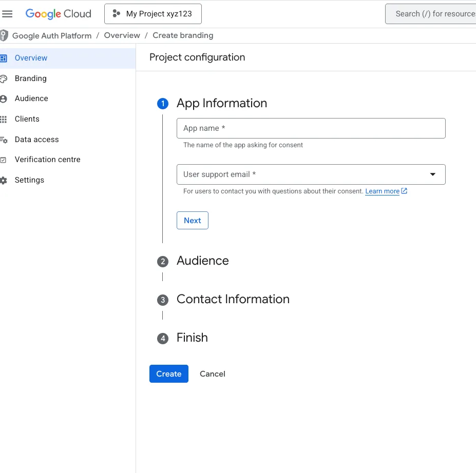Expand the Audience step 2 section
The height and width of the screenshot is (473, 476).
(x=202, y=261)
